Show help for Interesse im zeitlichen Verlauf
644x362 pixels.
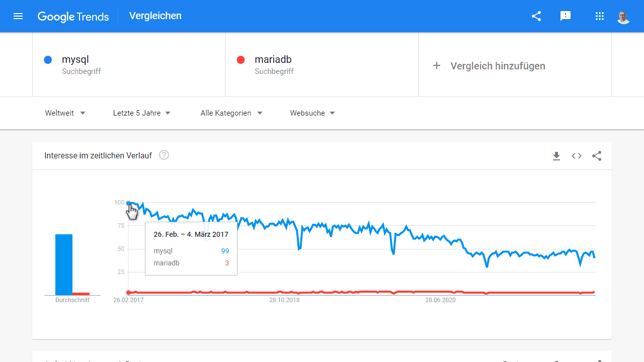tap(164, 155)
